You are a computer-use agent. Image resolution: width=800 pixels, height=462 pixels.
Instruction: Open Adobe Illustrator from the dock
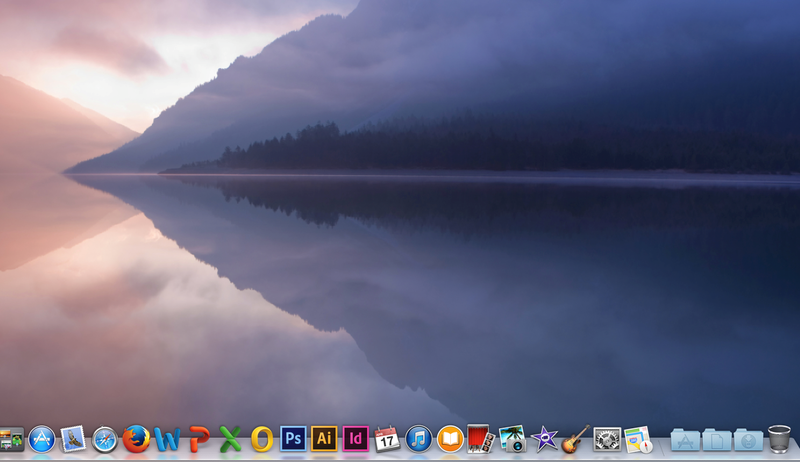click(x=324, y=439)
